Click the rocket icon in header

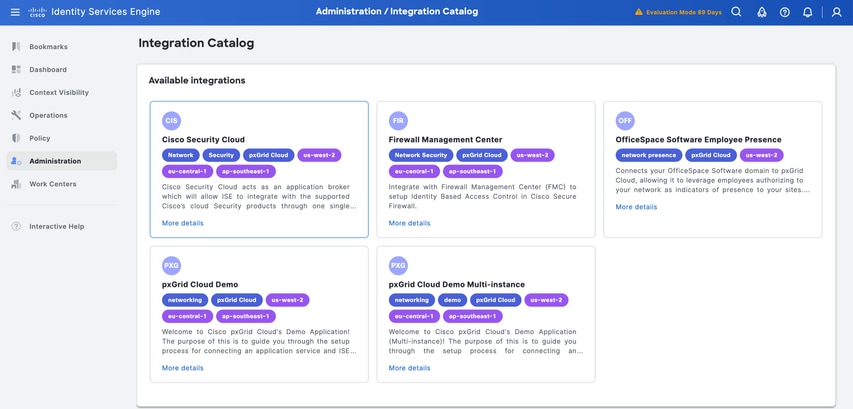click(x=762, y=12)
